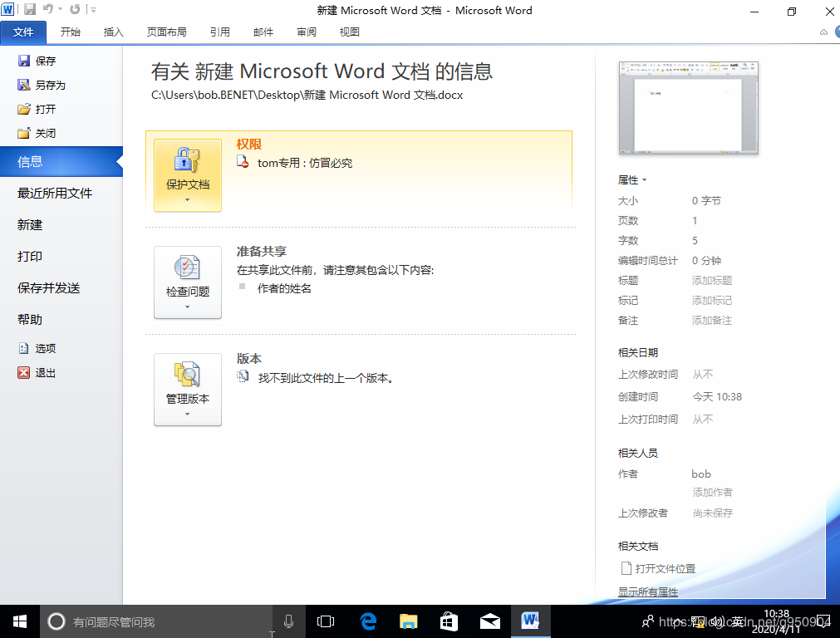Switch to the 插入 ribbon tab
Viewport: 840px width, 638px height.
pos(114,32)
